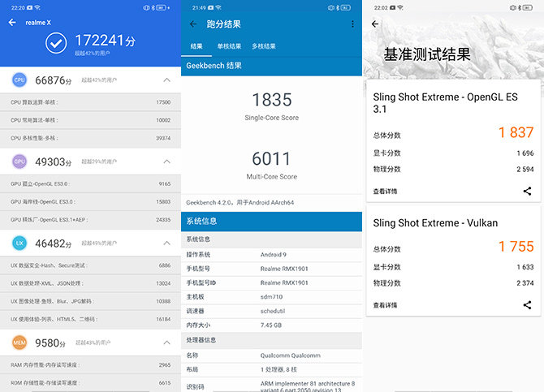Tap the Vulkan 物理分数 2 374 row

pos(453,283)
